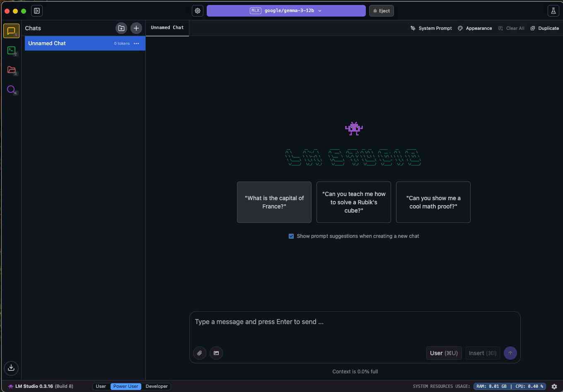This screenshot has width=563, height=392.
Task: Open model settings gear icon
Action: (x=198, y=11)
